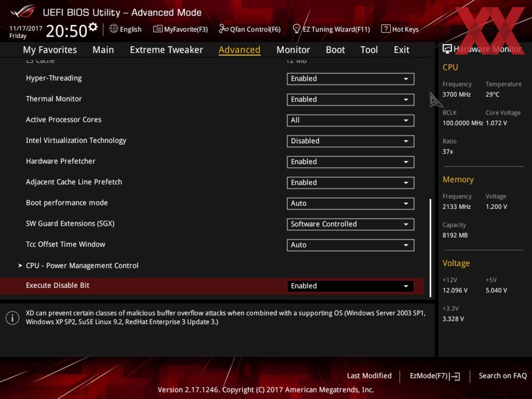Switch to the Main tab
Viewport: 532px width, 399px height.
pyautogui.click(x=103, y=50)
